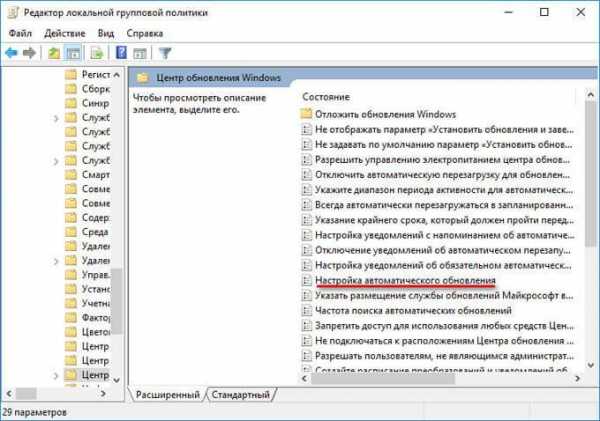Click the policy list scroll-left arrow
Image resolution: width=600 pixels, height=421 pixels.
coord(305,379)
